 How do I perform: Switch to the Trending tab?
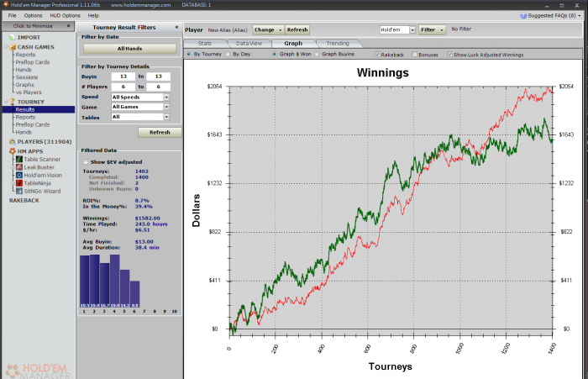tap(338, 43)
